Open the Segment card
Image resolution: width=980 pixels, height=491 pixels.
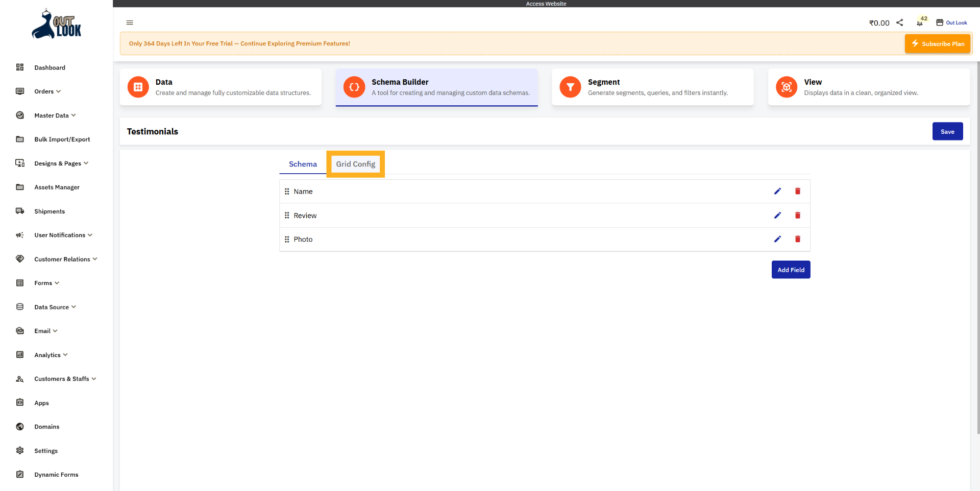click(x=652, y=87)
